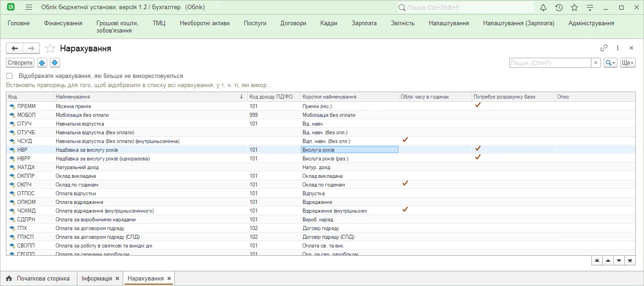Viewport: 644px width, 286px height.
Task: Click income code 999 cell
Action: pyautogui.click(x=254, y=115)
